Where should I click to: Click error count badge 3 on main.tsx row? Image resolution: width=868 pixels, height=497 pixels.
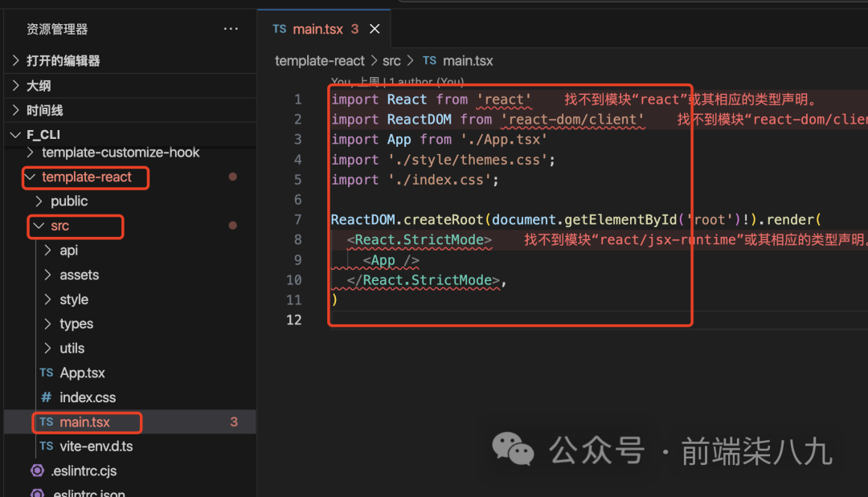tap(234, 422)
